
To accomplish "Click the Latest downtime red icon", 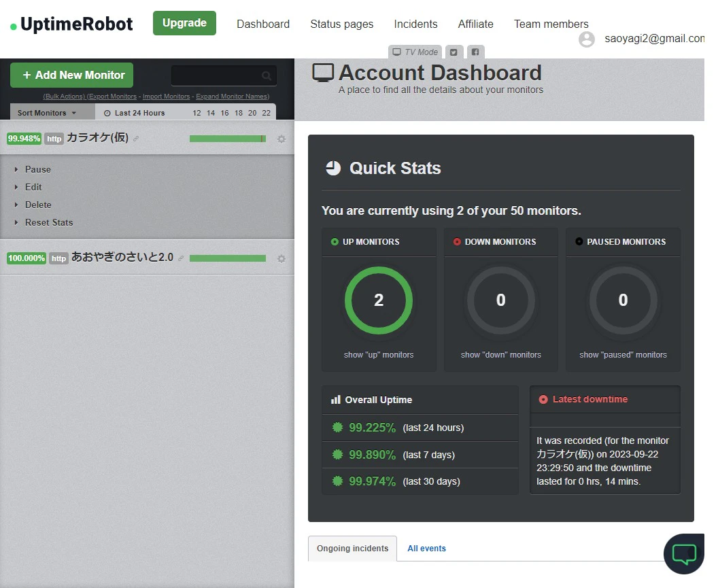I will (543, 399).
